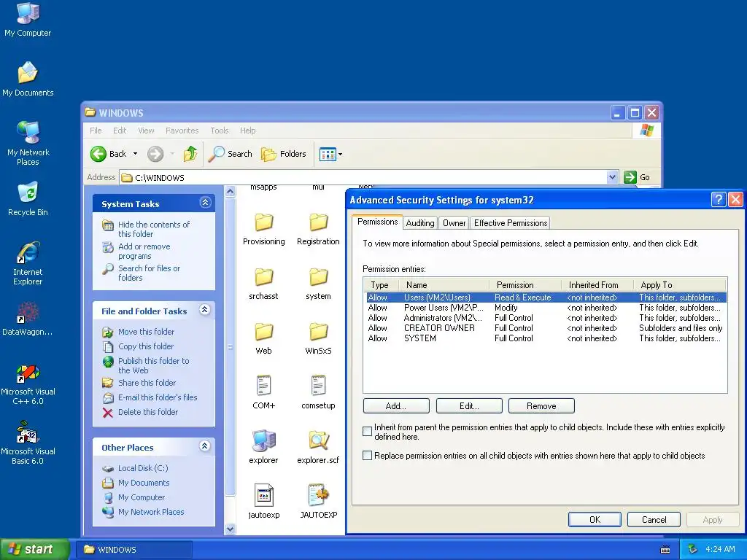Collapse the System Tasks panel
Viewport: 747px width, 560px height.
tap(205, 203)
